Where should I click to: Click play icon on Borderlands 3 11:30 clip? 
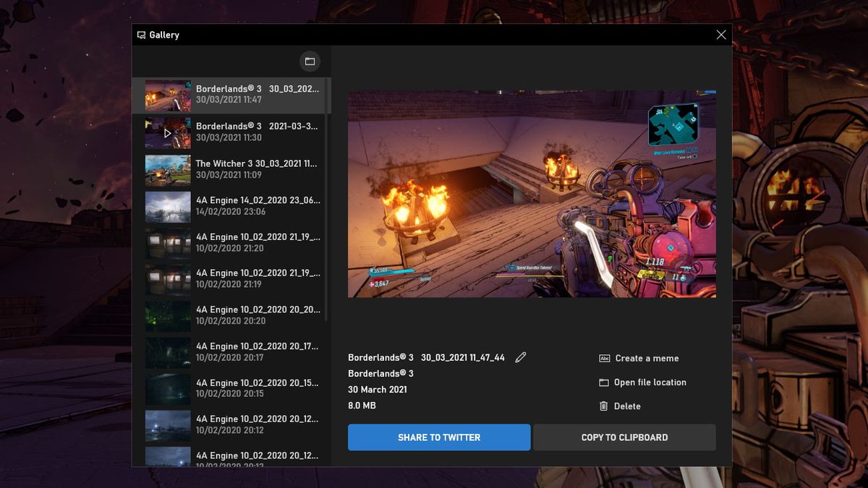pos(168,133)
